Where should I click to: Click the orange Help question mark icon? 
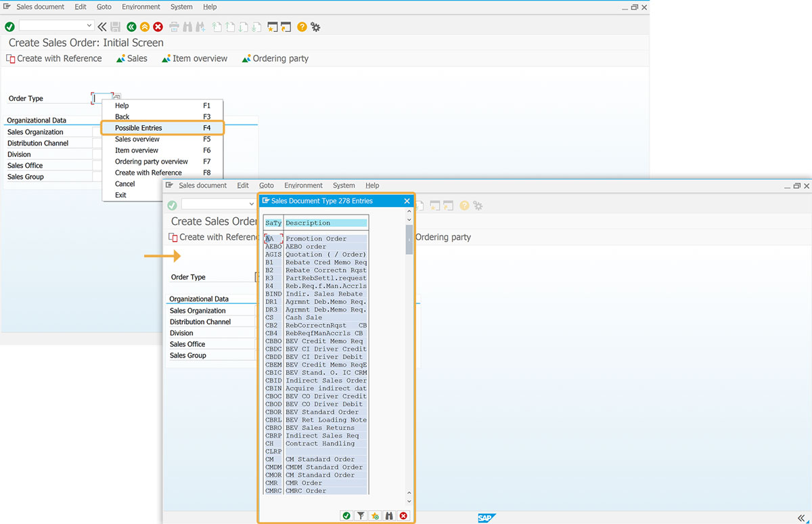click(x=302, y=26)
